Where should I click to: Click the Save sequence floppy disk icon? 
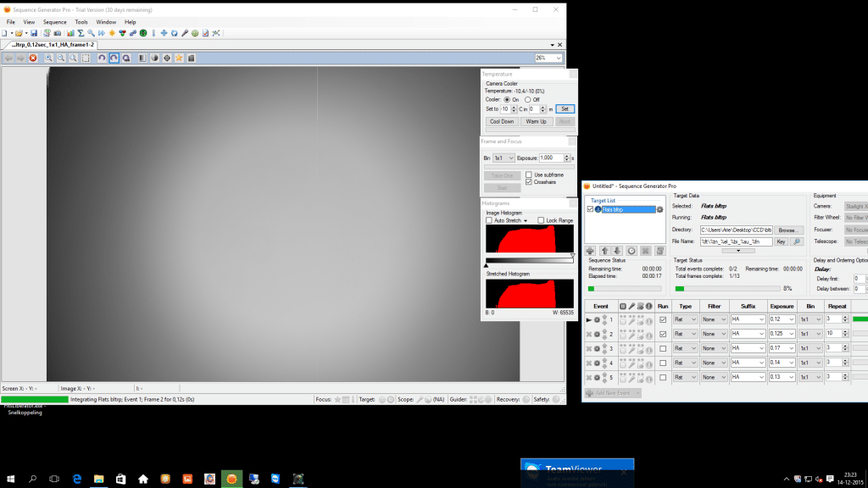34,33
